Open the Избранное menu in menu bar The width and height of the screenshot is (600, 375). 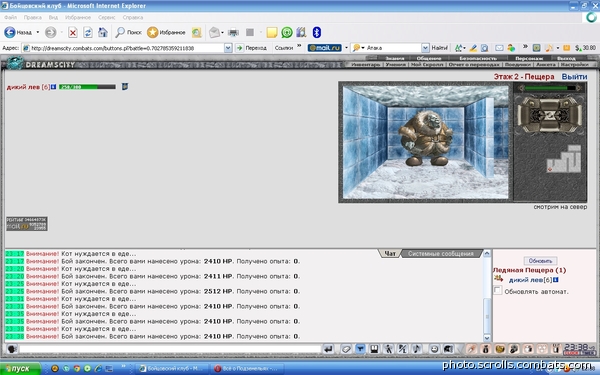[x=78, y=17]
